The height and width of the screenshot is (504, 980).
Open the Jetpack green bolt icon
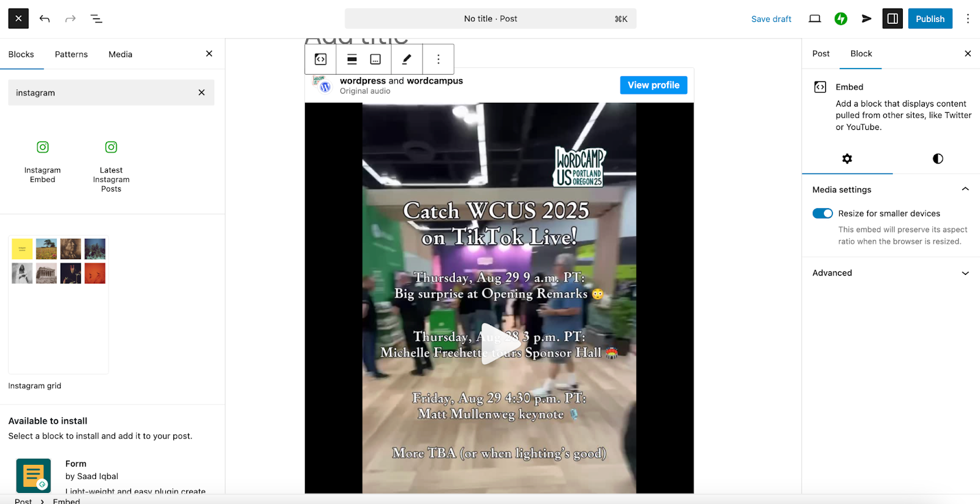click(x=841, y=18)
